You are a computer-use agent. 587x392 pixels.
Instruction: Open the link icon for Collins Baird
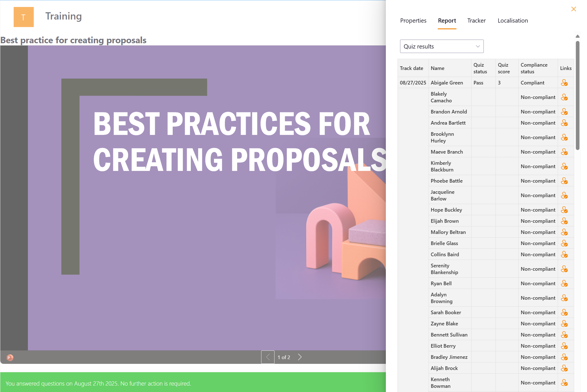[564, 255]
